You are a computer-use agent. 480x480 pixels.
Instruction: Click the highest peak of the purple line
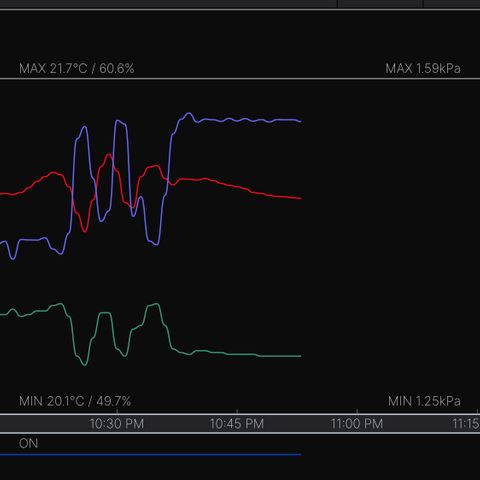pos(189,114)
